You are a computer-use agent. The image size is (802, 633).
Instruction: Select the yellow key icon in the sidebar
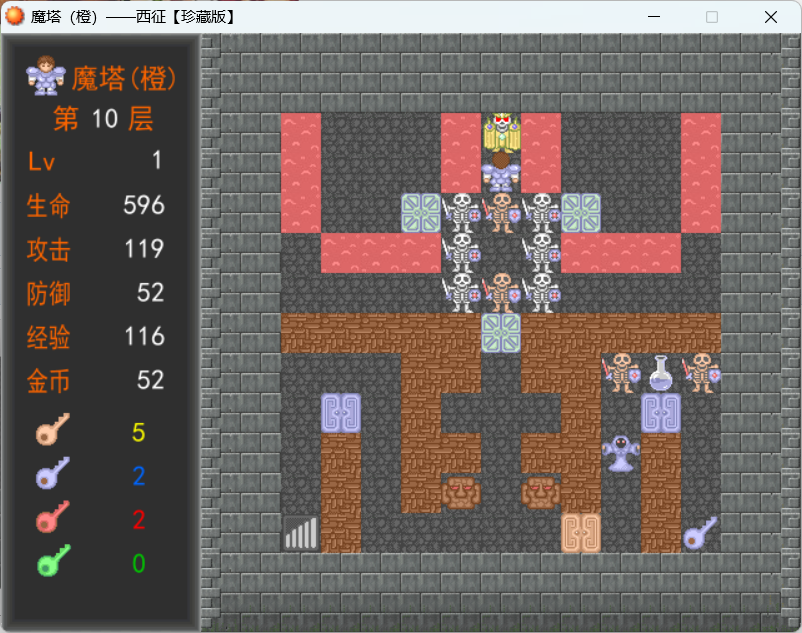point(53,429)
